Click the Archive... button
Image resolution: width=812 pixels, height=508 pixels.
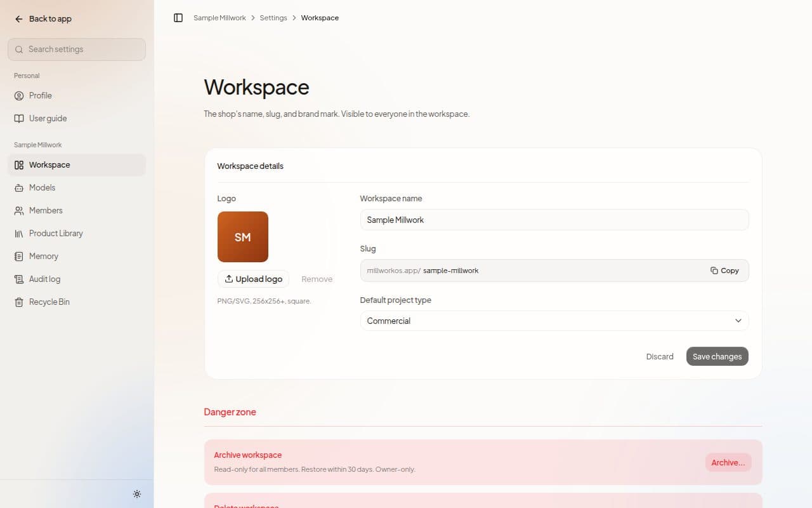tap(728, 462)
